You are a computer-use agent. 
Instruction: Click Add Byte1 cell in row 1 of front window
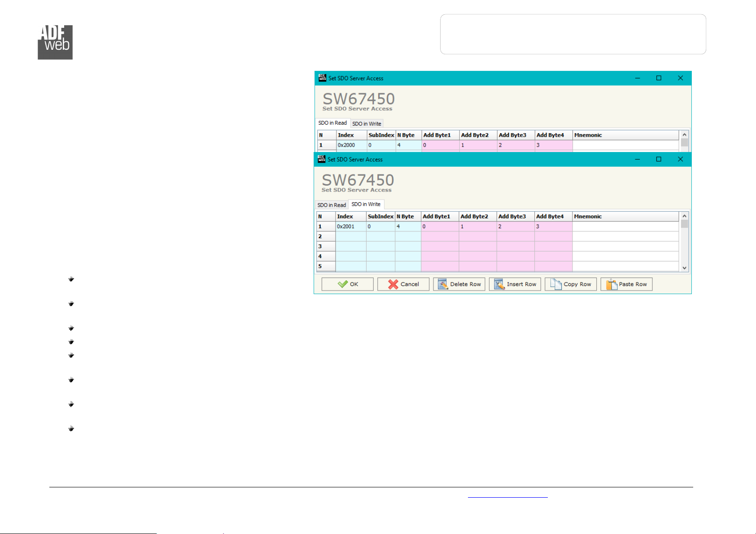click(440, 226)
